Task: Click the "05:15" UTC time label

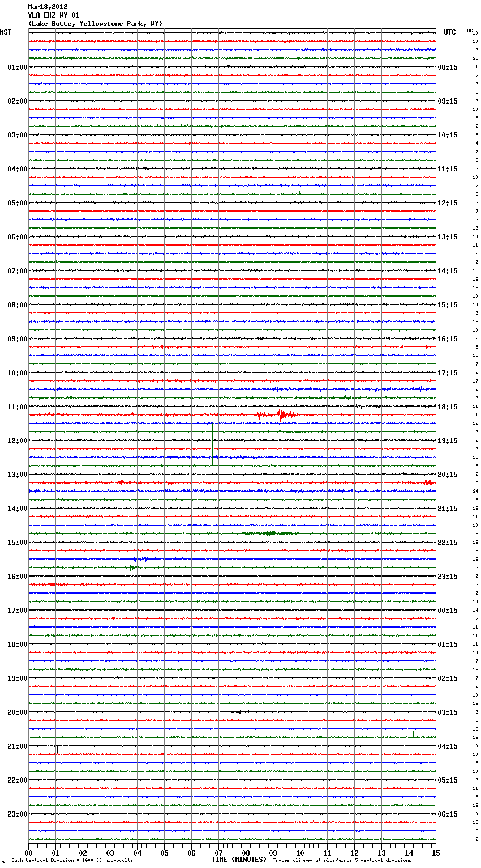Action: (448, 780)
